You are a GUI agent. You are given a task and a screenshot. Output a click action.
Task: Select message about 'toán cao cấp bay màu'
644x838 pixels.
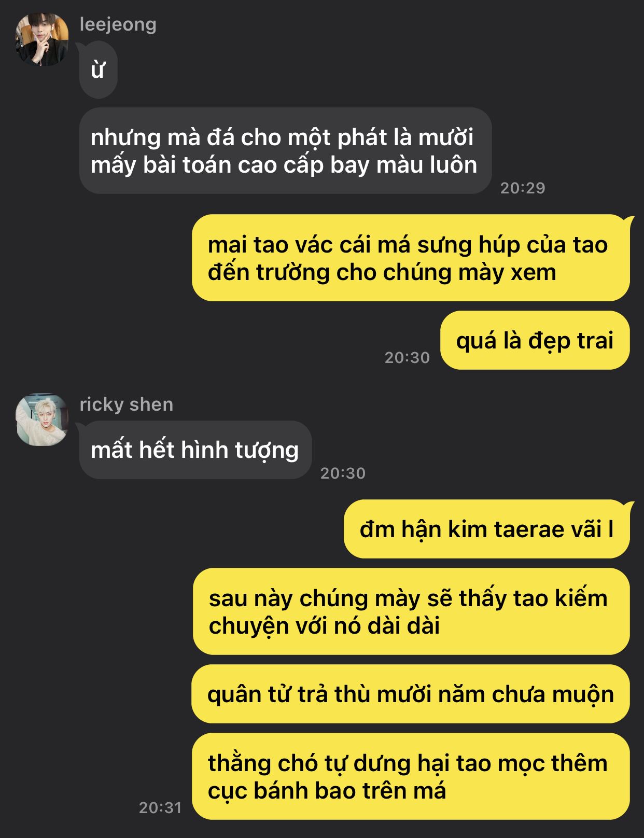point(285,151)
